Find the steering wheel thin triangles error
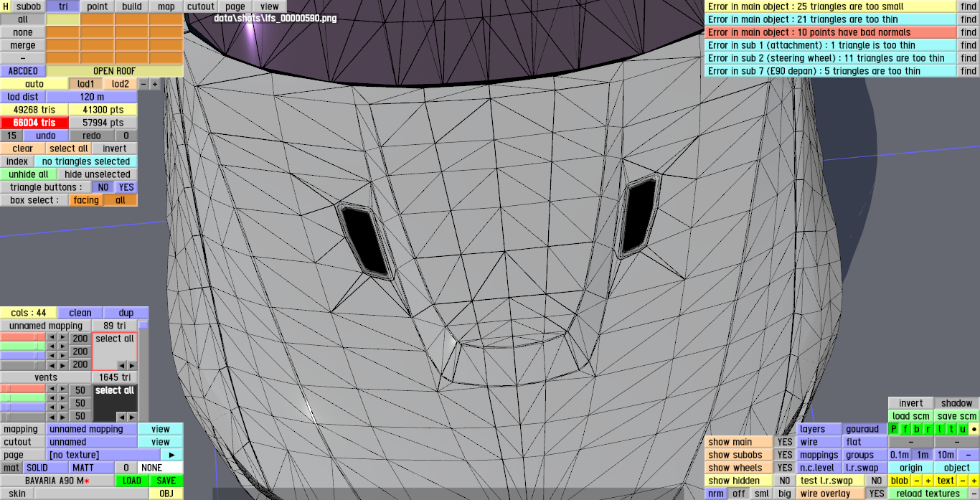 969,58
